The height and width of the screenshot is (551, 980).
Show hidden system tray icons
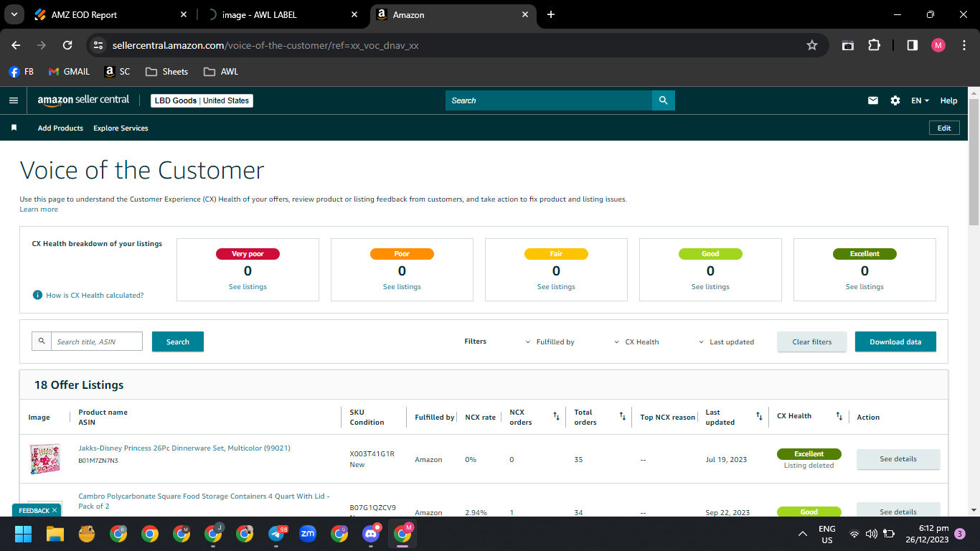pyautogui.click(x=803, y=534)
